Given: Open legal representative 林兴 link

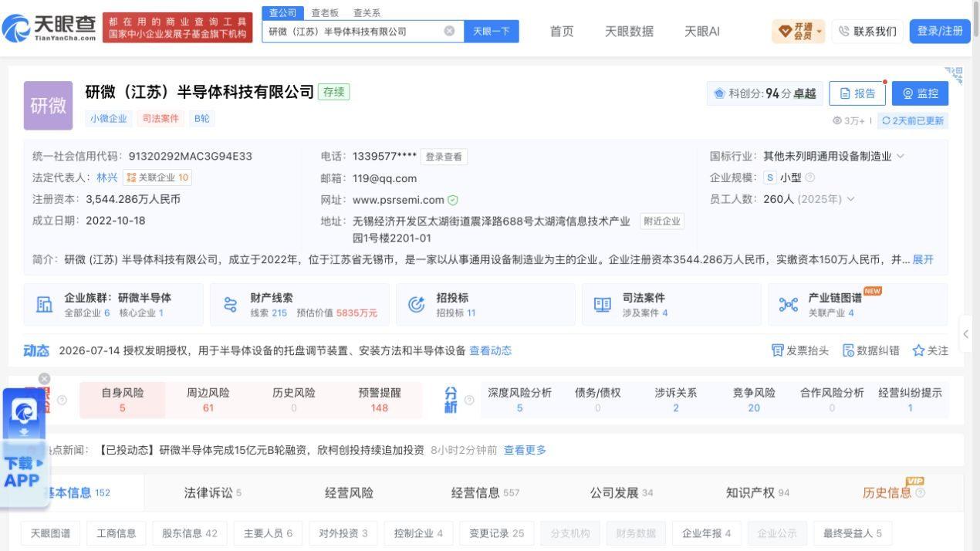Looking at the screenshot, I should (107, 177).
